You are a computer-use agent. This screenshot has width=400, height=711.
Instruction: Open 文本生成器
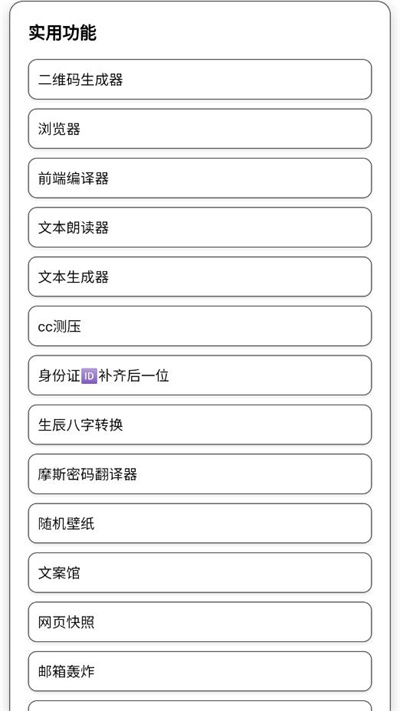[x=200, y=277]
